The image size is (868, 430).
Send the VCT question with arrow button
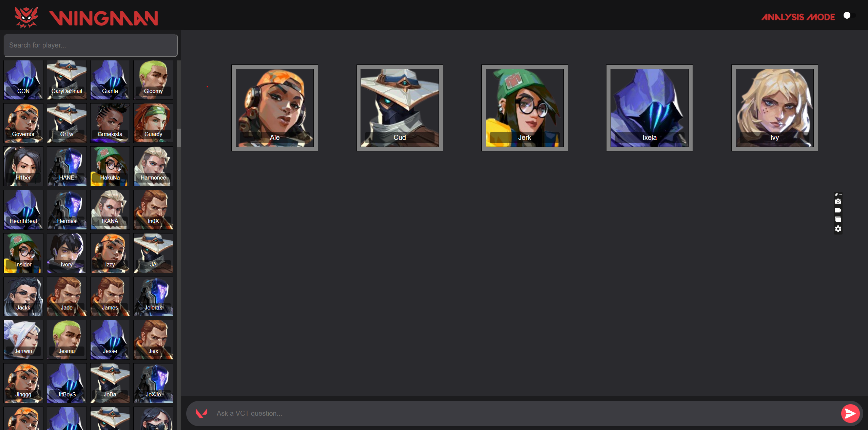pos(850,413)
